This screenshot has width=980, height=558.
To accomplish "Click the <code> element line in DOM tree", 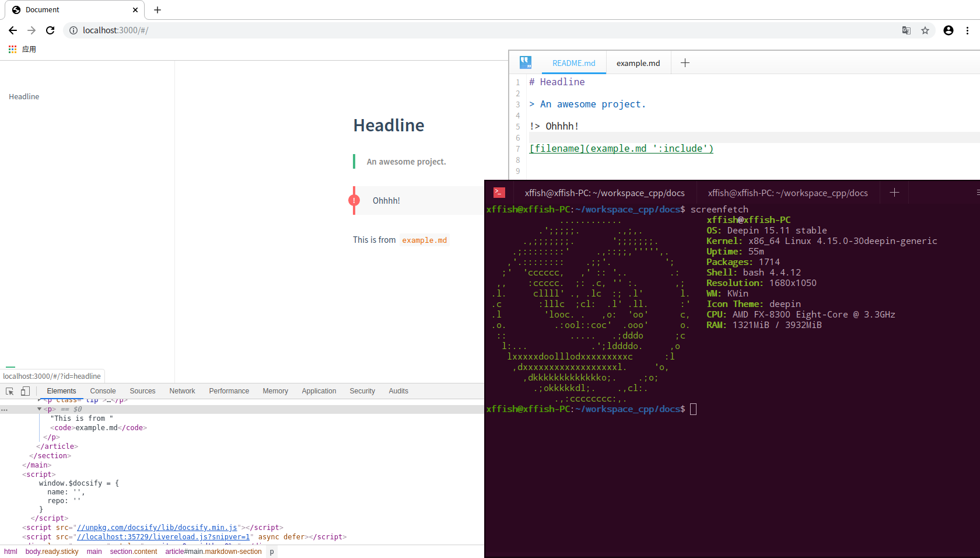I will tap(99, 428).
